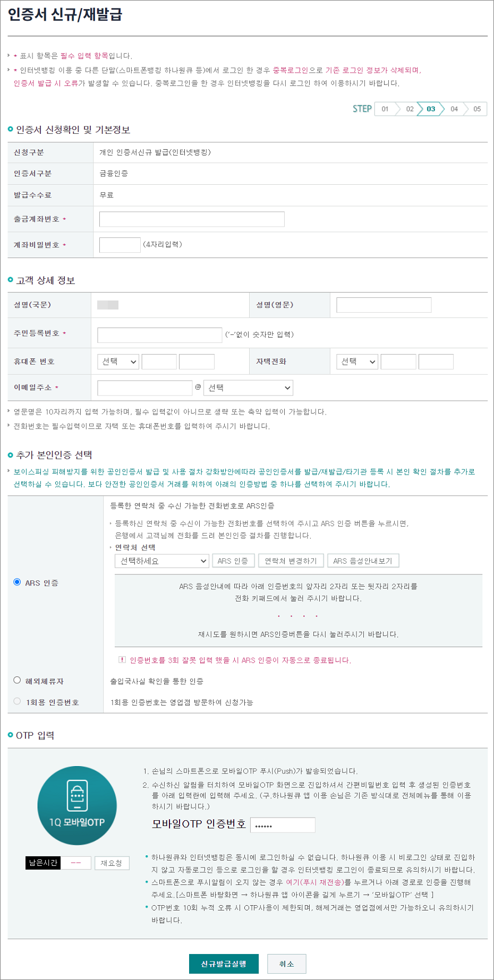Select the 1회용 인증번호 radio option

17,701
